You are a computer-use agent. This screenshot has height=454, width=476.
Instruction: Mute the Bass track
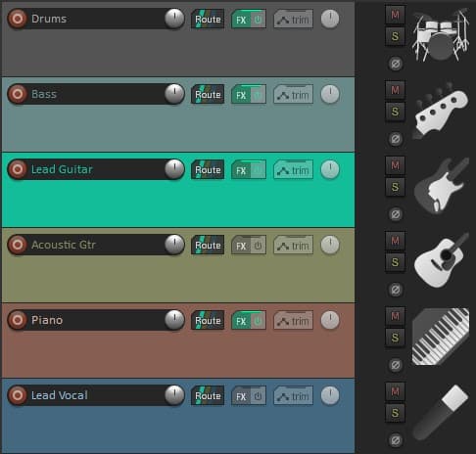(395, 90)
